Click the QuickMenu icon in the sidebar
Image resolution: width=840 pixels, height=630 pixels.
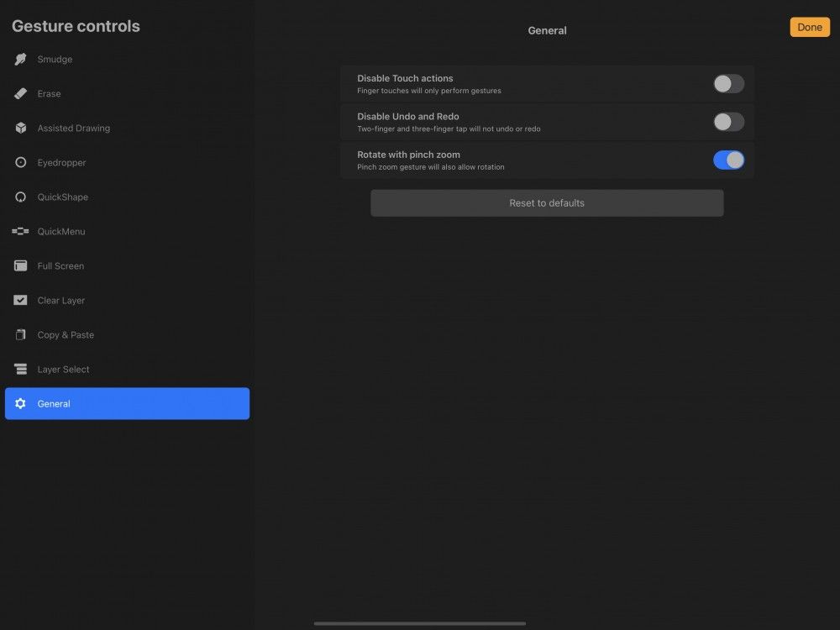pyautogui.click(x=20, y=231)
